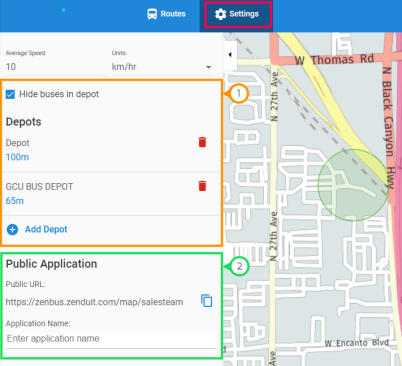Click the Application Name input field
The image size is (402, 366).
111,339
